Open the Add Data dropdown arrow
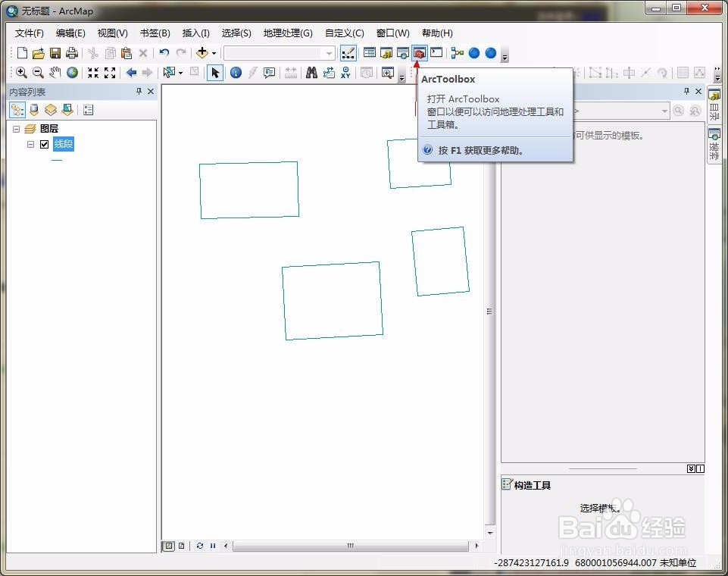This screenshot has width=728, height=576. [214, 53]
